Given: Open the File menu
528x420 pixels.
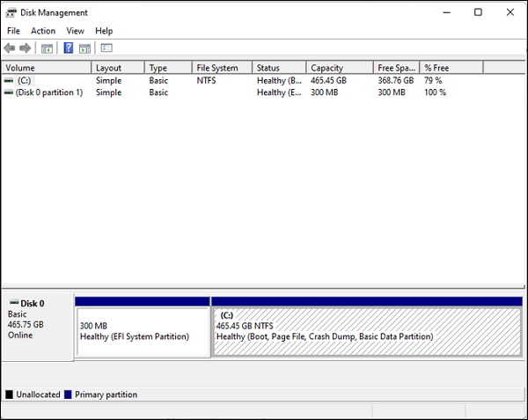Looking at the screenshot, I should click(13, 31).
